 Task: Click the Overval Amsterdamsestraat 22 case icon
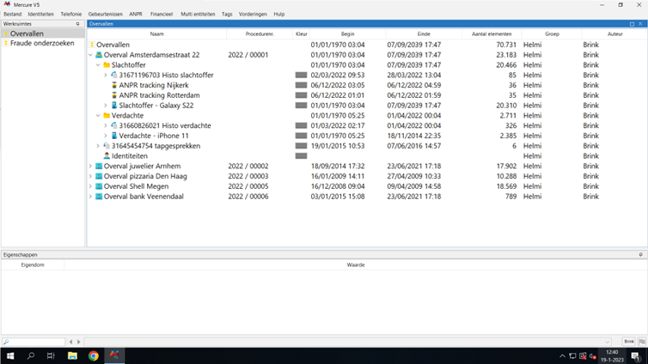click(99, 55)
